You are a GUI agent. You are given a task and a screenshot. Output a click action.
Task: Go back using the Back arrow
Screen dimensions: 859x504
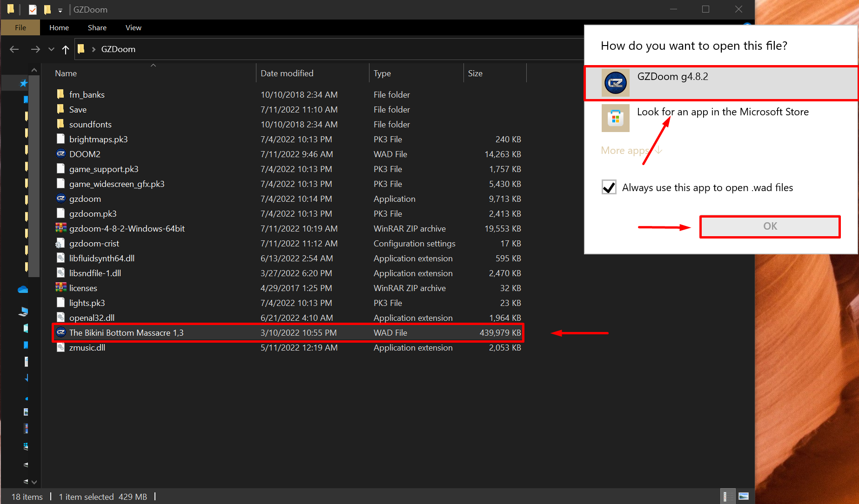pos(14,49)
